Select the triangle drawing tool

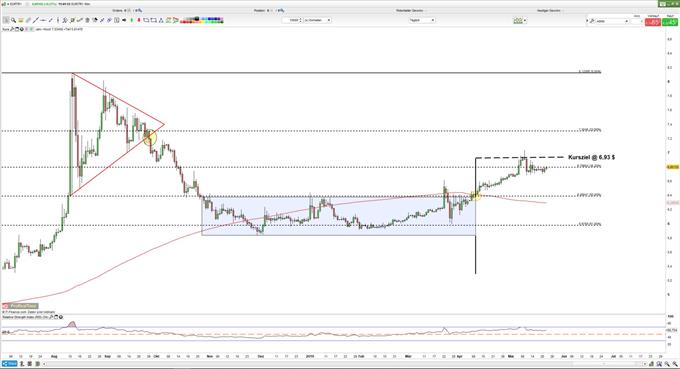tap(161, 20)
